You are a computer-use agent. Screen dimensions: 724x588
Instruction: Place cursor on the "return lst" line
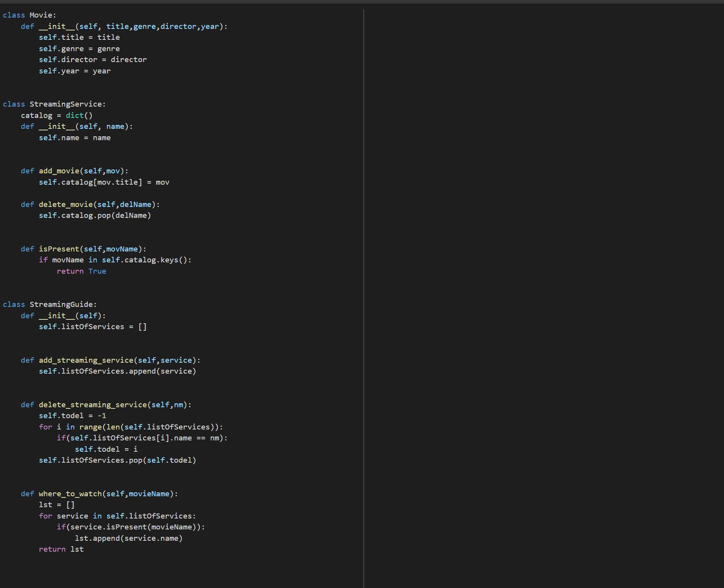pyautogui.click(x=61, y=549)
